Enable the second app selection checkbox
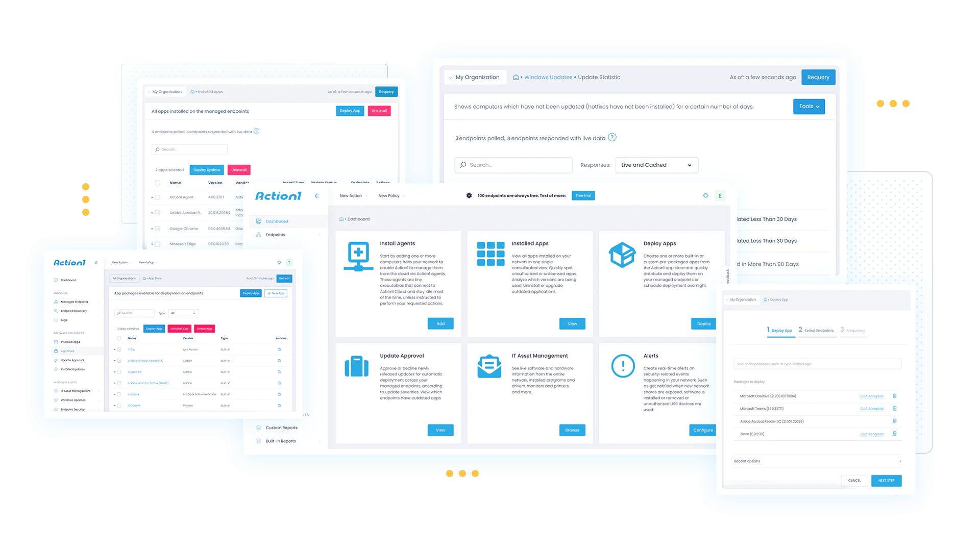The height and width of the screenshot is (551, 980). pos(158,213)
